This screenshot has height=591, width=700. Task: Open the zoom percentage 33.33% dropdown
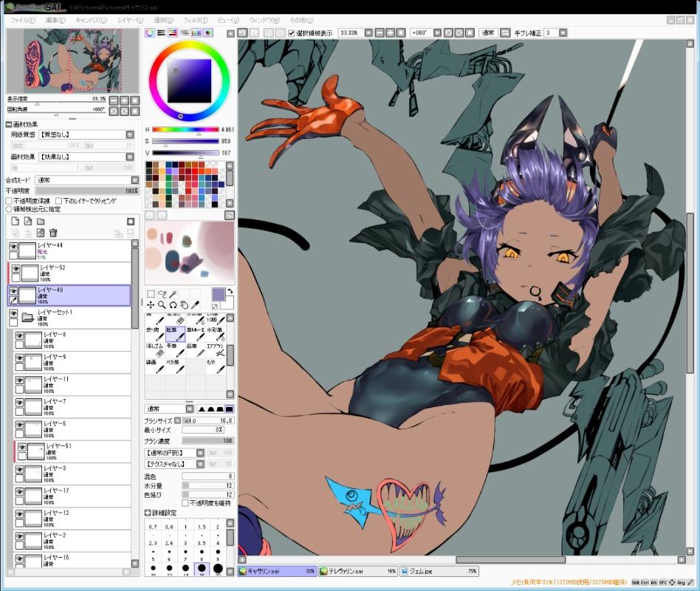(368, 33)
